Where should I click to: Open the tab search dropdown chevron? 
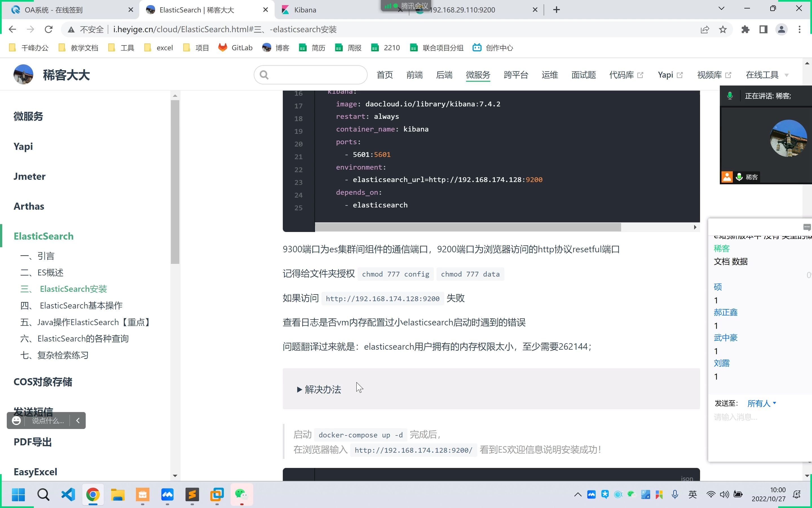tap(721, 8)
